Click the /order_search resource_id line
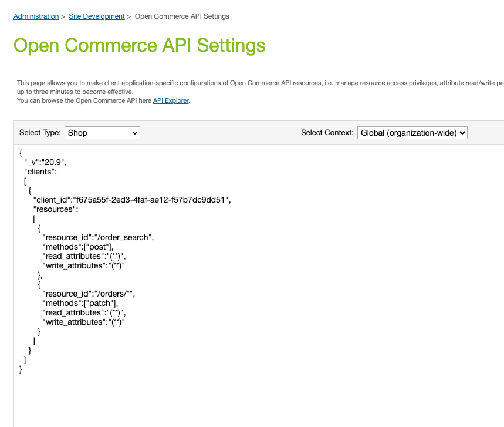This screenshot has width=504, height=427. 99,237
